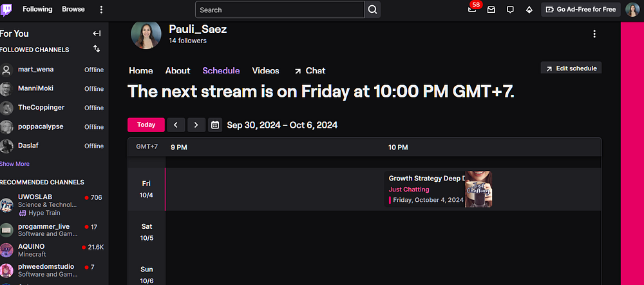Expand followed channels with Show More

(x=15, y=164)
